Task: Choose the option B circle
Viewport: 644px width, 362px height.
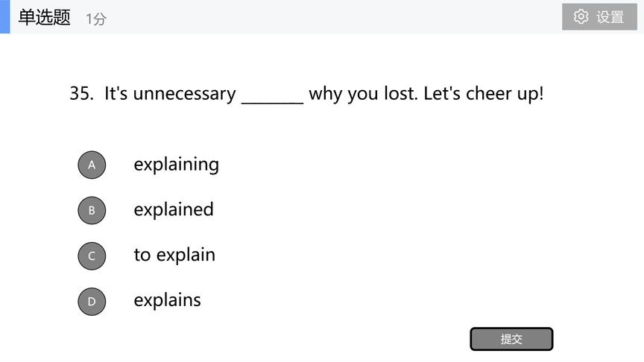Action: (92, 211)
